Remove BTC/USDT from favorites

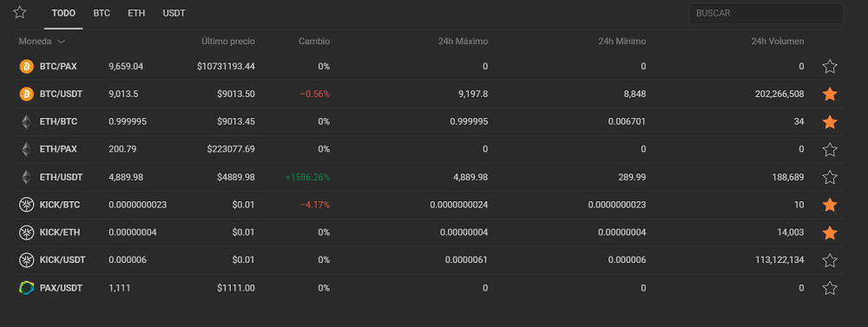click(829, 94)
